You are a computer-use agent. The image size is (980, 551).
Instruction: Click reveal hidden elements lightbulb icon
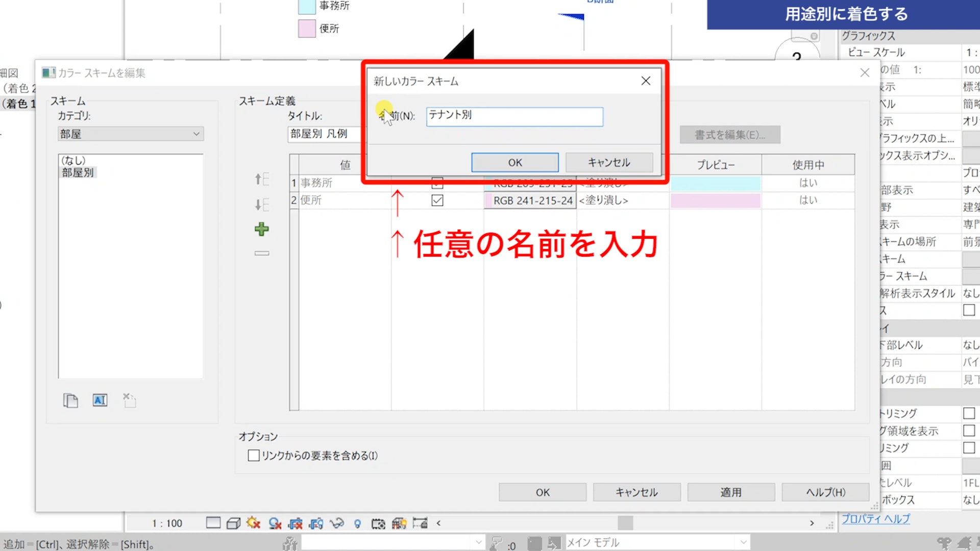pyautogui.click(x=357, y=523)
